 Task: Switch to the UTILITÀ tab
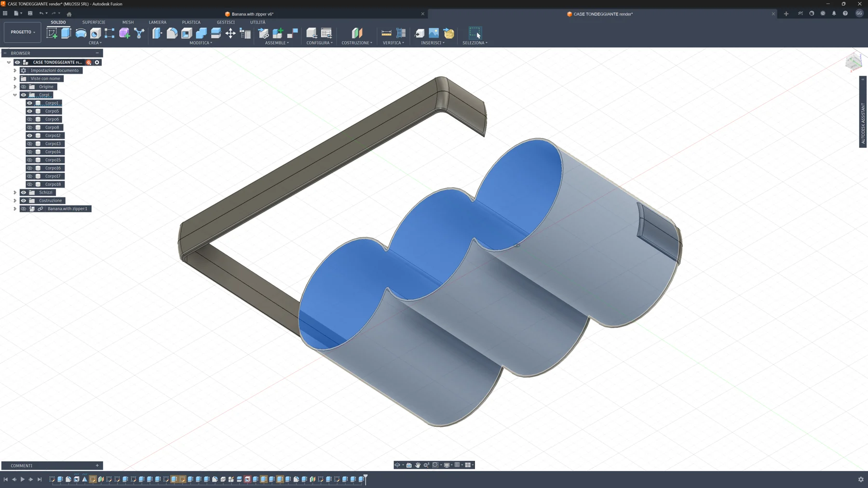tap(258, 22)
